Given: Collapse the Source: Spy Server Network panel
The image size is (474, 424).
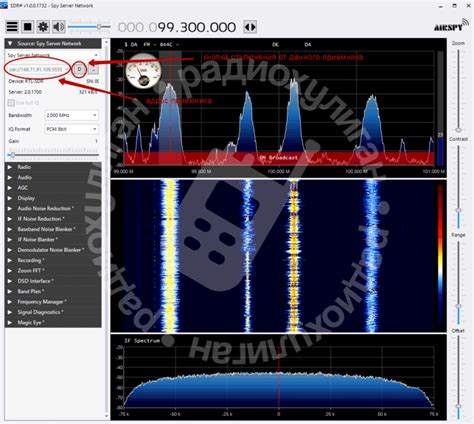Looking at the screenshot, I should (x=53, y=44).
